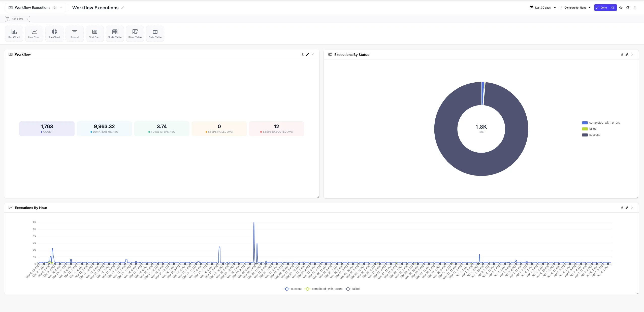Click the Done button
This screenshot has height=312, width=644.
pos(605,8)
